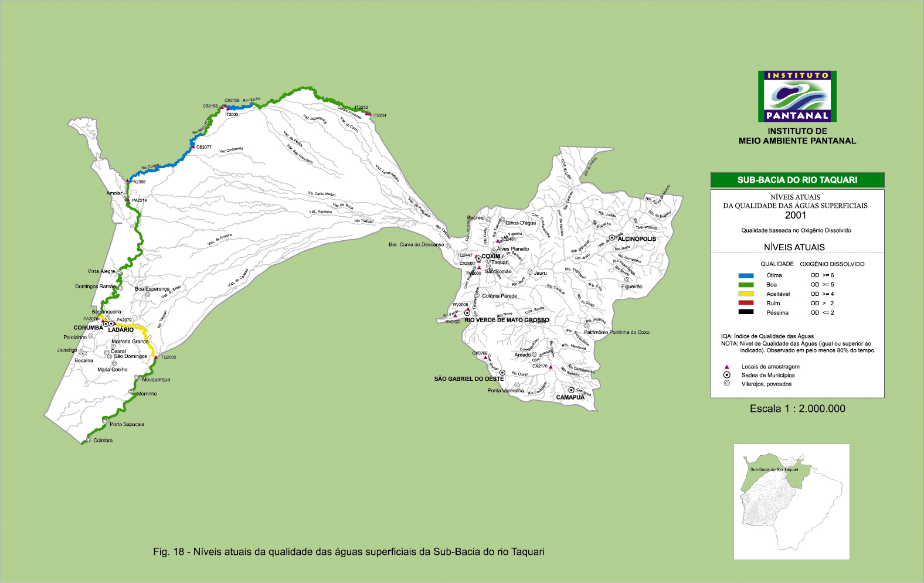Viewport: 924px width, 583px height.
Task: Click the IT2234 sampling point triangle
Action: tap(368, 114)
